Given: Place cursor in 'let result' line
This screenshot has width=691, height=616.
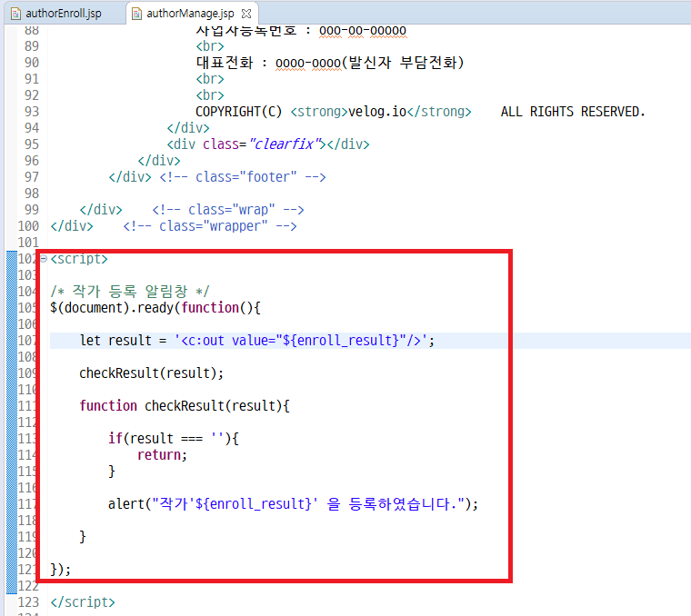Looking at the screenshot, I should 257,341.
